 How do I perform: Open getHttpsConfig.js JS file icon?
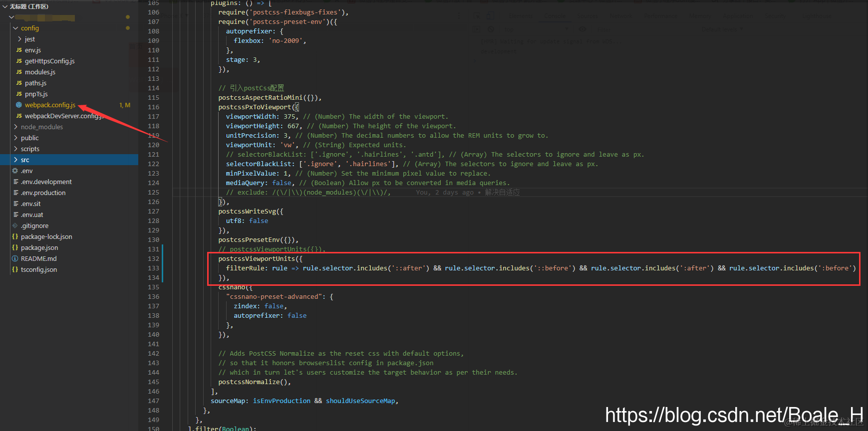(19, 61)
